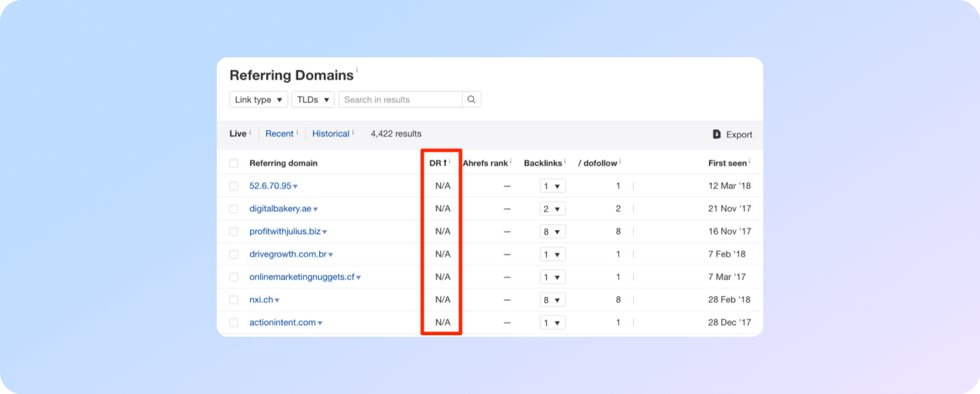Focus the Search in results field
The image size is (980, 394).
coord(401,99)
